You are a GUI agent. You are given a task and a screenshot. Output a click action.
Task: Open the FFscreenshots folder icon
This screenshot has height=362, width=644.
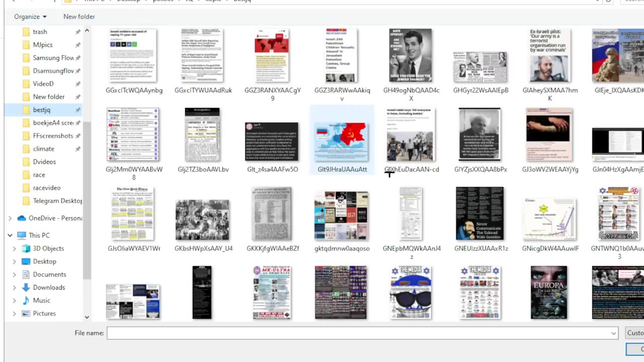[x=26, y=136]
